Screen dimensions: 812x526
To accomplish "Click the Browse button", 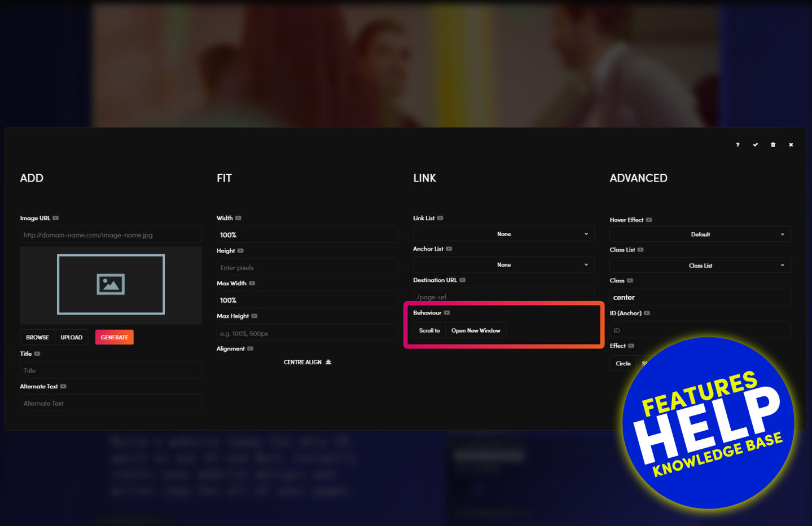I will point(37,337).
